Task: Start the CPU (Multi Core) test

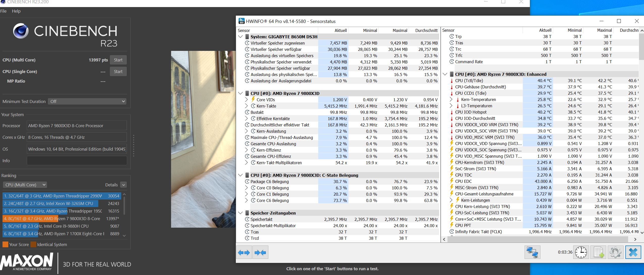Action: pos(118,60)
